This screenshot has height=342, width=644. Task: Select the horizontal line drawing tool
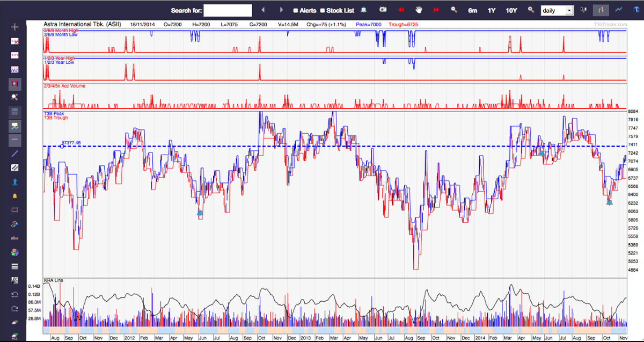[14, 140]
